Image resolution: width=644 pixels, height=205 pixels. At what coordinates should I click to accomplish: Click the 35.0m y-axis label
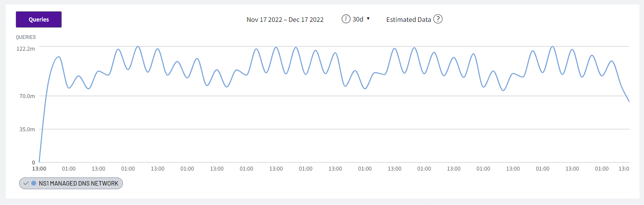click(27, 129)
